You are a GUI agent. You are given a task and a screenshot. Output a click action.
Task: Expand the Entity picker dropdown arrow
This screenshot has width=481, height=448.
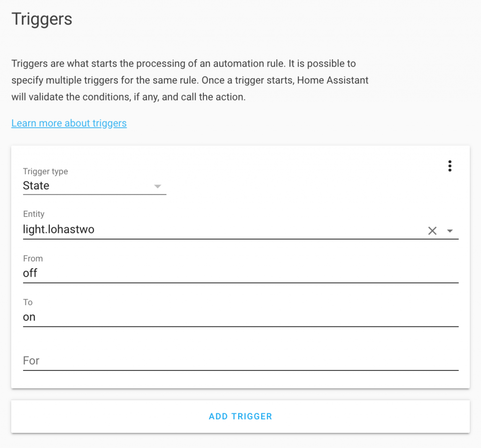pos(450,231)
